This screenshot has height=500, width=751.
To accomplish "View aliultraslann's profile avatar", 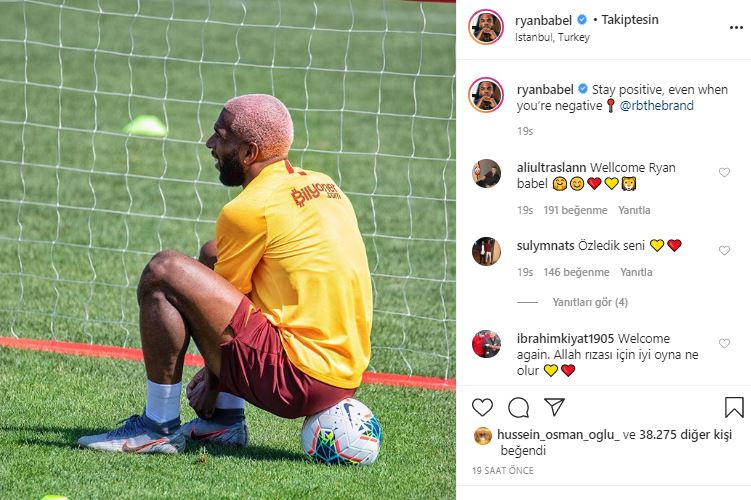I will [486, 173].
